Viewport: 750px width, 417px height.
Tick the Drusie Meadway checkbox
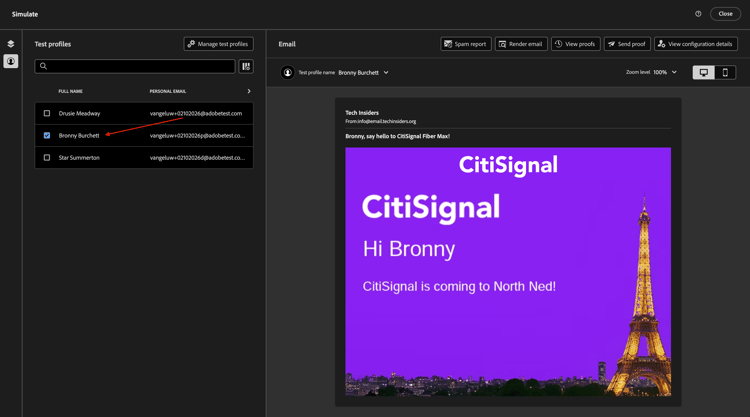tap(47, 113)
